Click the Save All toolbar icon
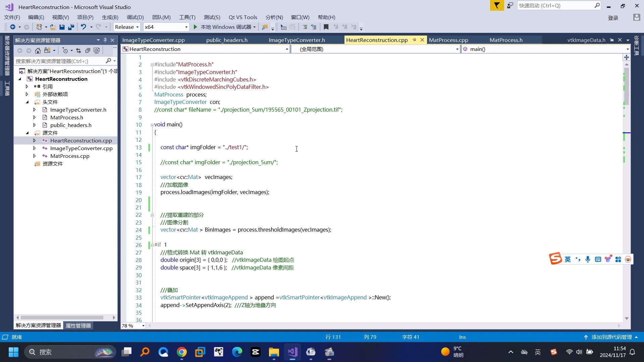Viewport: 644px width, 362px height. pos(71,27)
